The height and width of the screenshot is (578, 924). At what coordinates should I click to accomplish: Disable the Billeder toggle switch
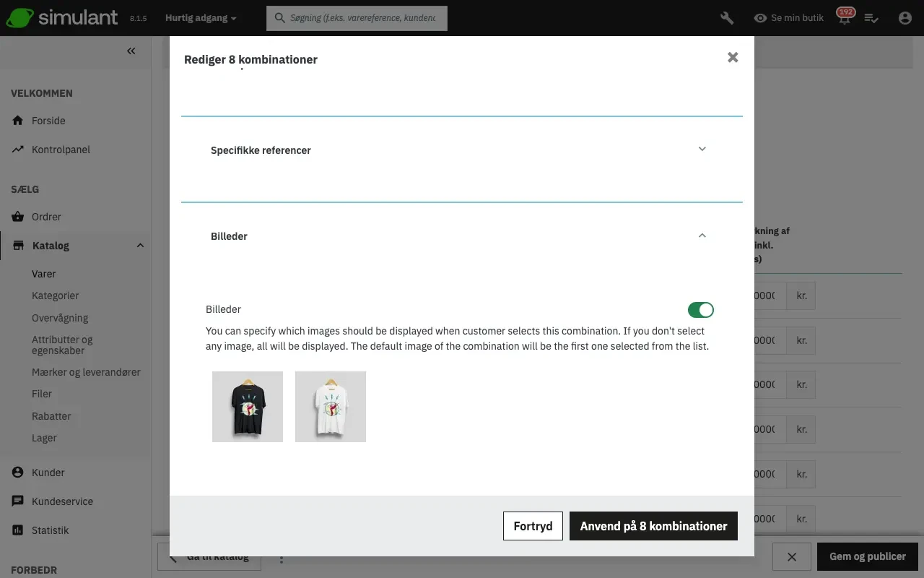700,310
